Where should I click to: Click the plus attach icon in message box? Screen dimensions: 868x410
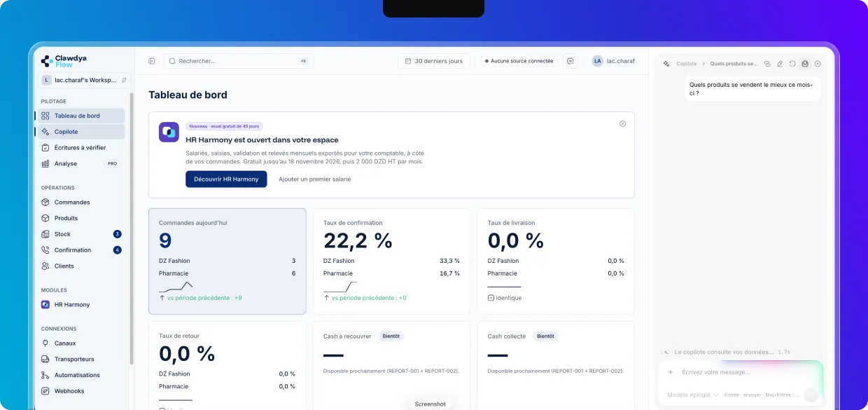[x=670, y=372]
